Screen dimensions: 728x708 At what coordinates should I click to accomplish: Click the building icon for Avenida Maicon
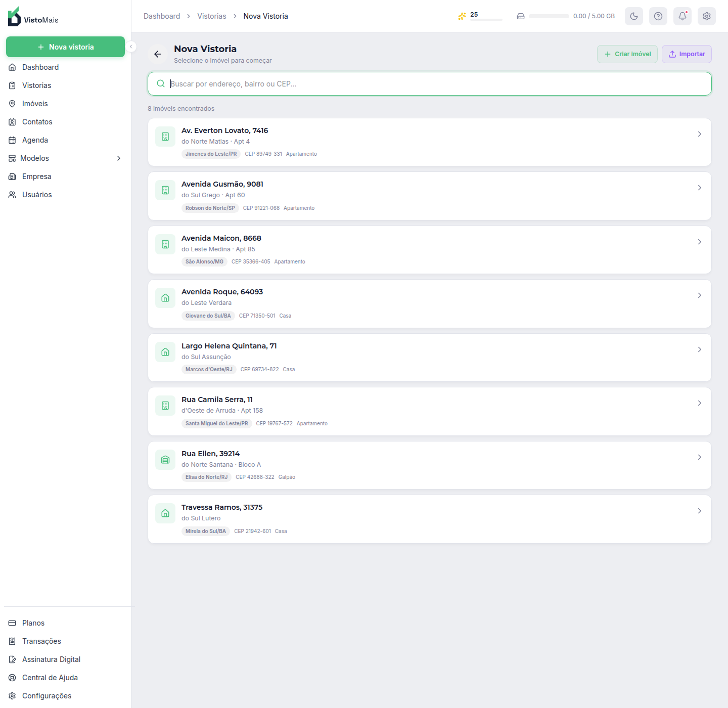[165, 244]
